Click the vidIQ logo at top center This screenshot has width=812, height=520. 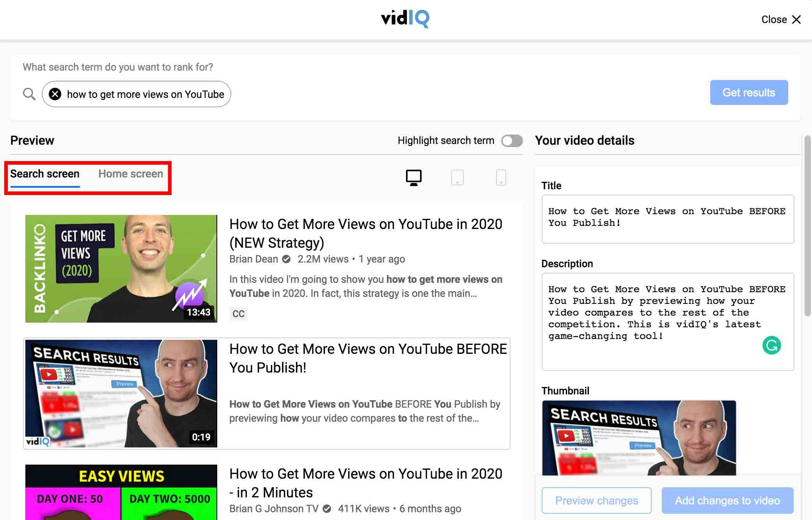click(405, 18)
